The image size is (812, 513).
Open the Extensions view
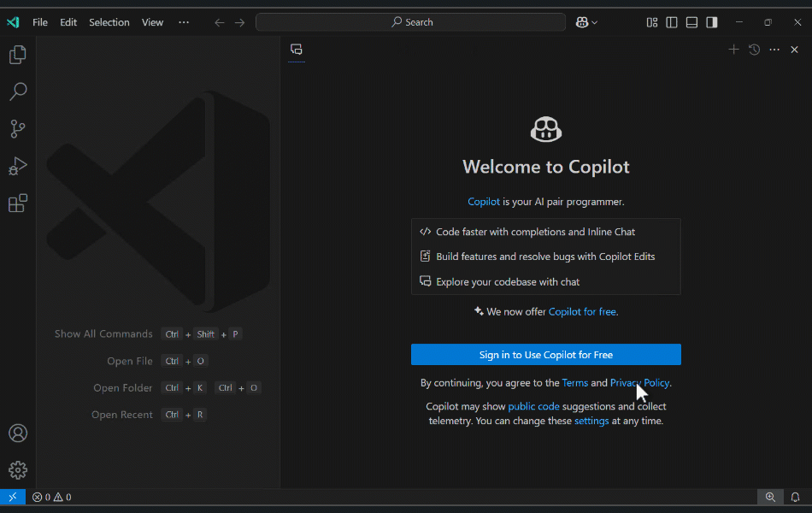pos(18,203)
